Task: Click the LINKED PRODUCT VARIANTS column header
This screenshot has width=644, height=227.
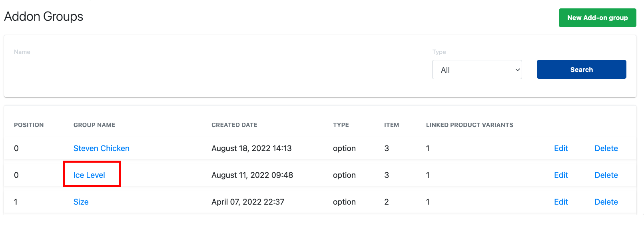Action: (470, 125)
